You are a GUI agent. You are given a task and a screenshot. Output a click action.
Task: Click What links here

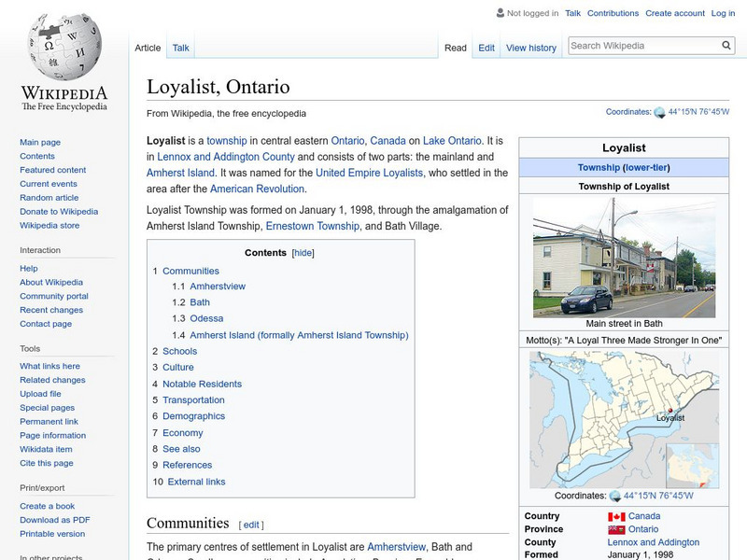coord(49,366)
